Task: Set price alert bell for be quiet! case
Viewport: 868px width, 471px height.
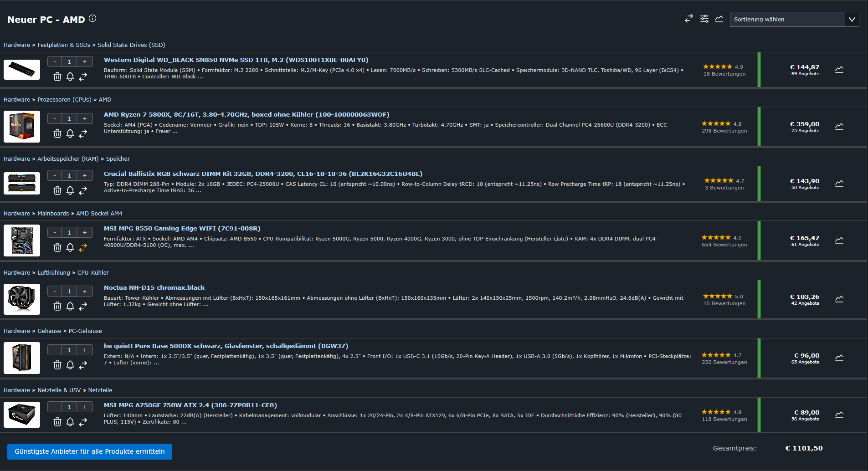Action: point(70,365)
